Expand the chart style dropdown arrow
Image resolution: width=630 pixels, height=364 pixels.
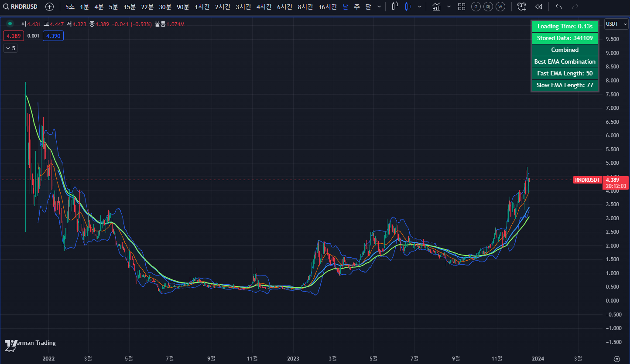[x=420, y=7]
